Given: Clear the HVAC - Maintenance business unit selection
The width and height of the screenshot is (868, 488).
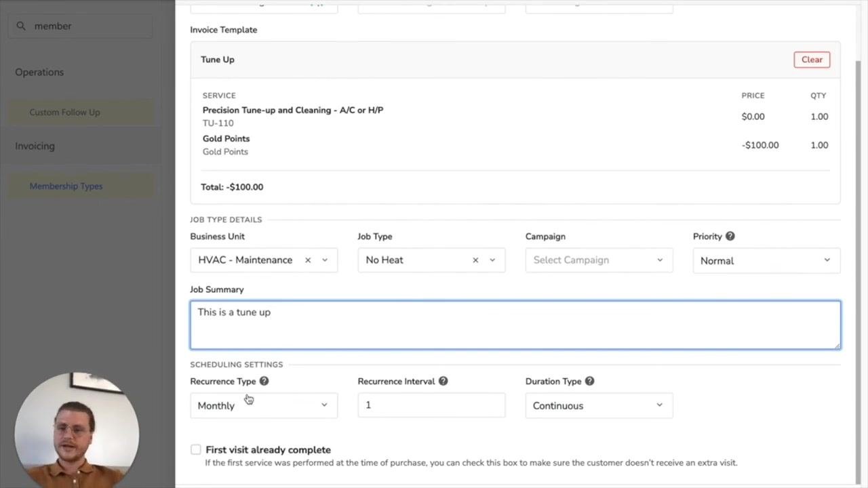Looking at the screenshot, I should [x=308, y=260].
